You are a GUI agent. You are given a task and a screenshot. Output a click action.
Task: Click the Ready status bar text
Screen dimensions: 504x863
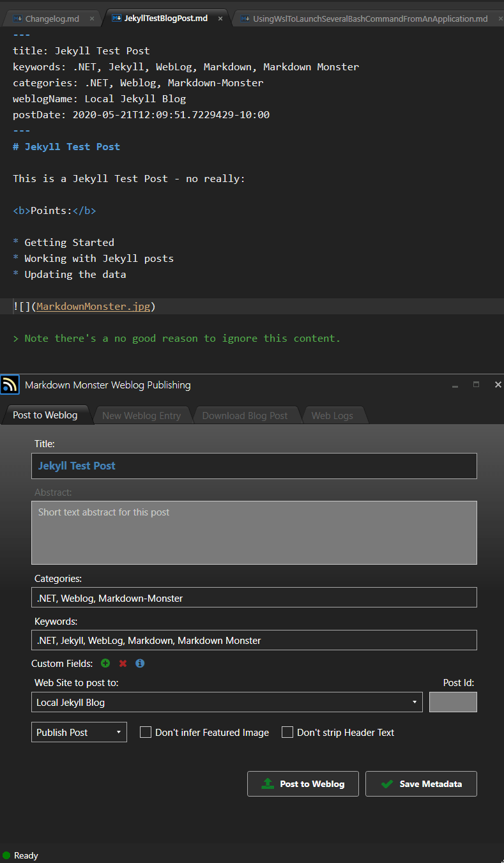(26, 855)
